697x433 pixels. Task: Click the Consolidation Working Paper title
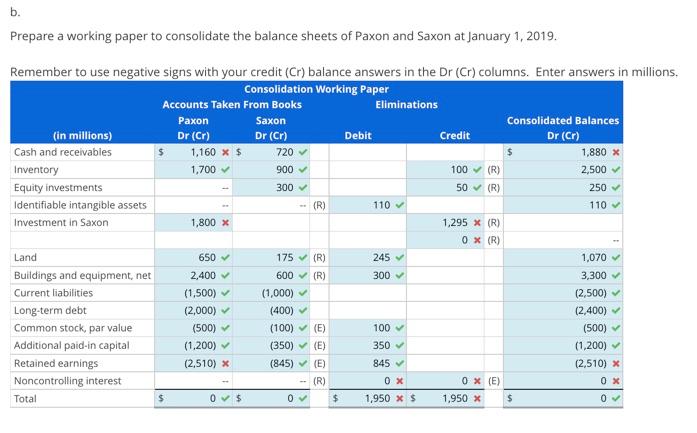(x=316, y=89)
